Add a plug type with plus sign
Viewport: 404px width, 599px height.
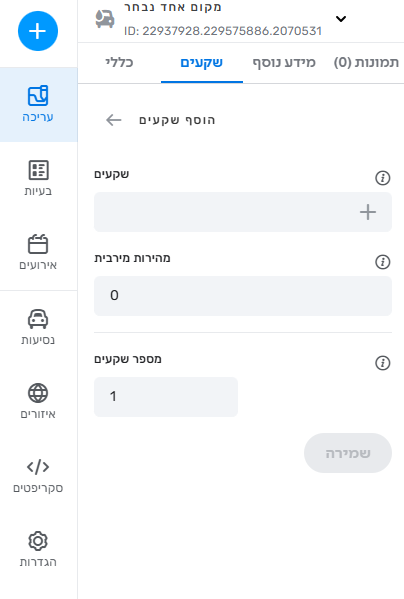368,212
